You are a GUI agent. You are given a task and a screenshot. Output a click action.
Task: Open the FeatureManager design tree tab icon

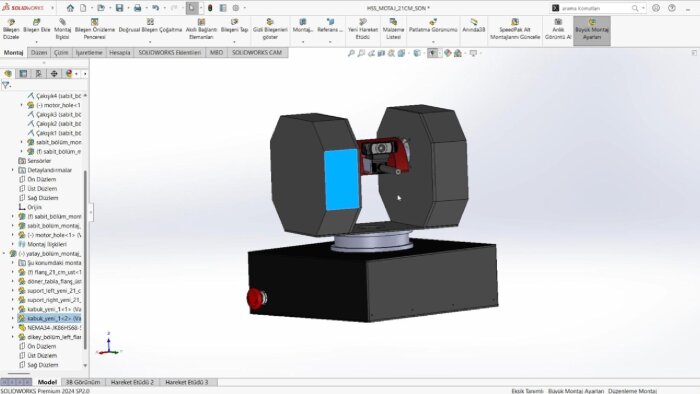point(8,74)
